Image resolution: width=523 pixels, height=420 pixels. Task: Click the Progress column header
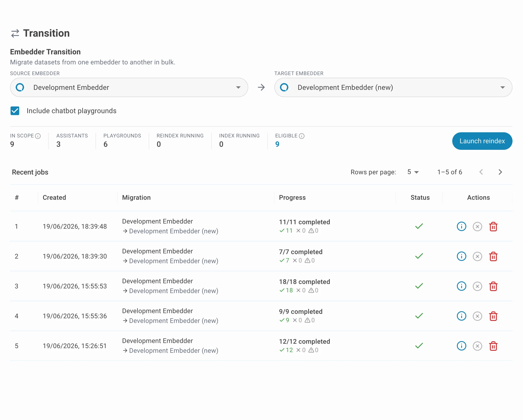(292, 198)
